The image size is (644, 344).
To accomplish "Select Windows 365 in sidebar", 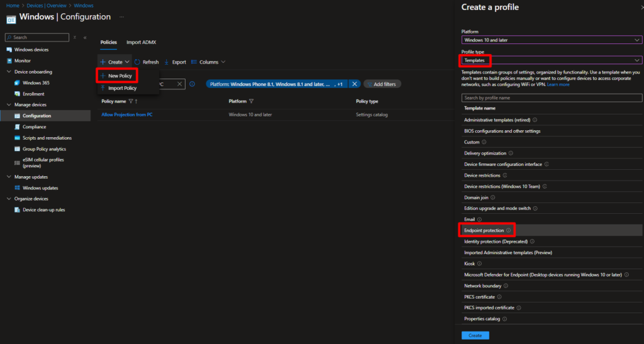I will click(x=36, y=83).
